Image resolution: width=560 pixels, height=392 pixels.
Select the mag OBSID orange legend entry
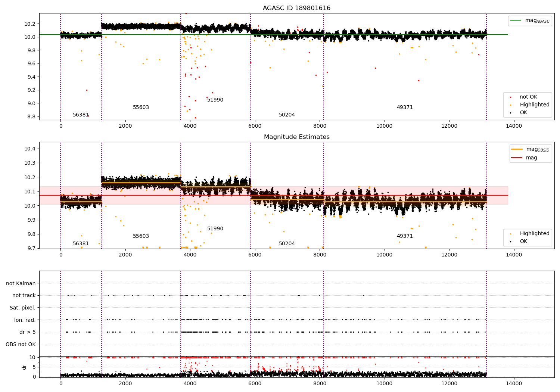[530, 149]
